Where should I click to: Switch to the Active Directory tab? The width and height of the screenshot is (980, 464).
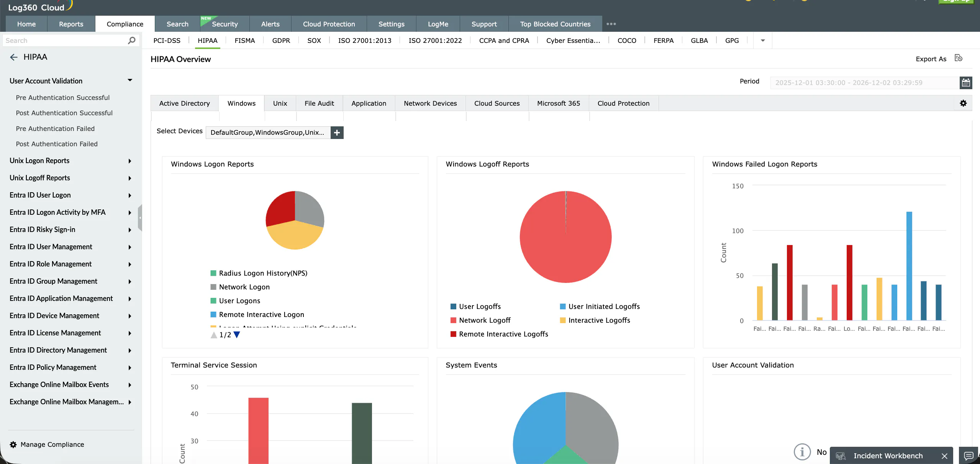coord(184,103)
